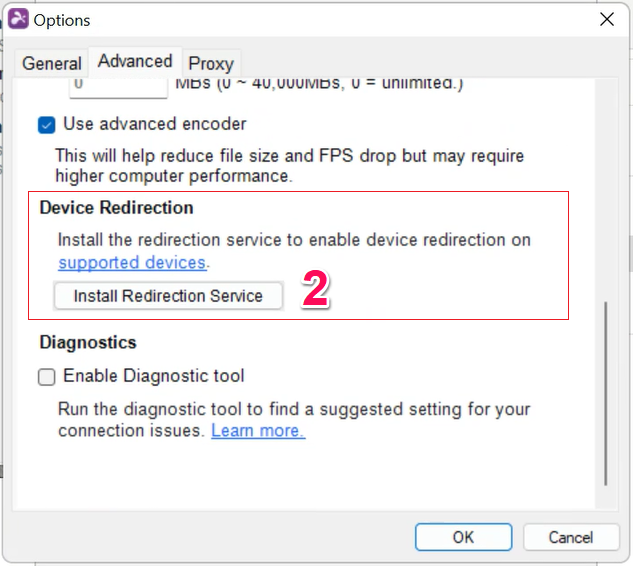Click the dialog's vertical scrollbar thumb
The width and height of the screenshot is (633, 566).
point(606,393)
